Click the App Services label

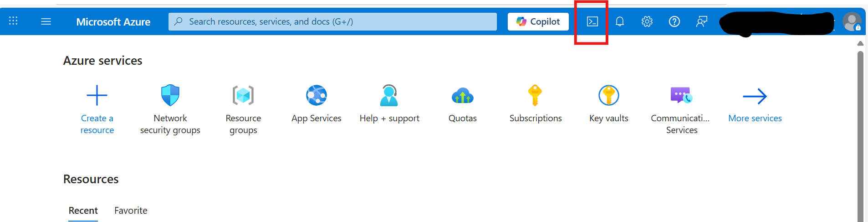click(x=317, y=118)
